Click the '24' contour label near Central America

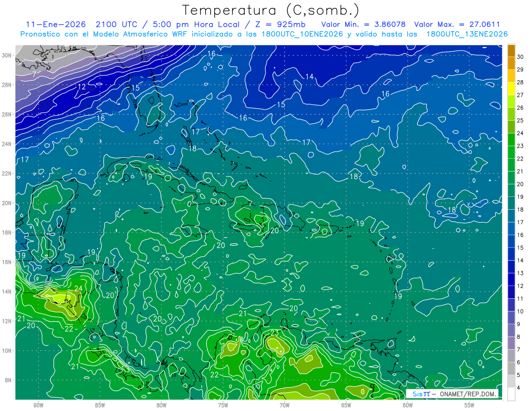coord(78,288)
